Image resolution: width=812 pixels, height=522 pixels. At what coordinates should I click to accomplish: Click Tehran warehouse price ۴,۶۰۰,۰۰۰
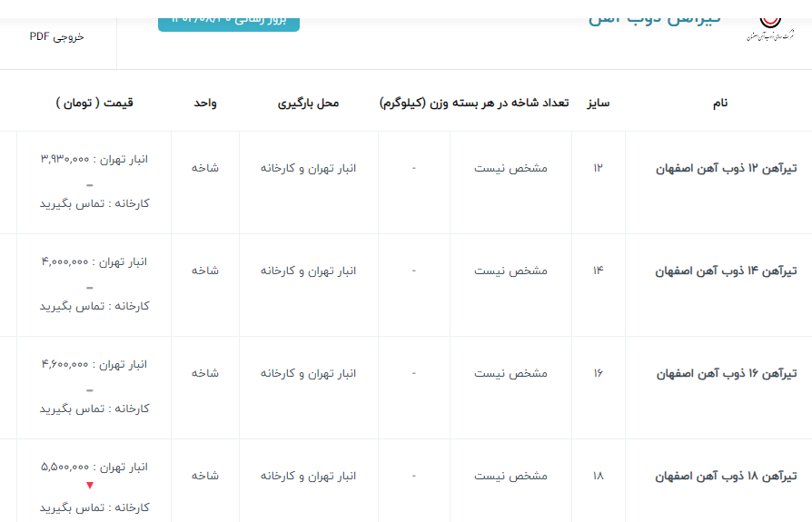coord(94,364)
